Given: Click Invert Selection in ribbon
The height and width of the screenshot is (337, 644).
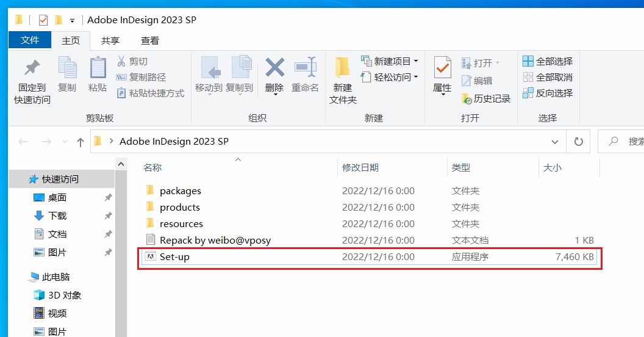Looking at the screenshot, I should [x=548, y=93].
